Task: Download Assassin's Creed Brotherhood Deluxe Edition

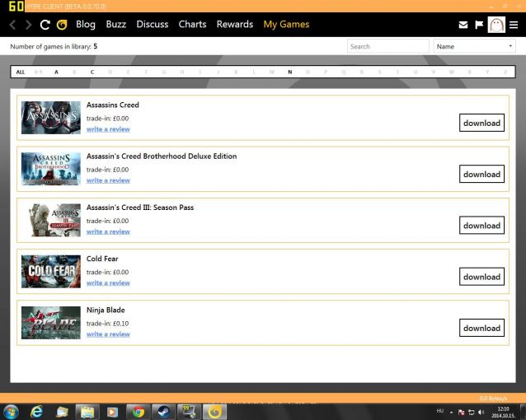Action: point(481,174)
